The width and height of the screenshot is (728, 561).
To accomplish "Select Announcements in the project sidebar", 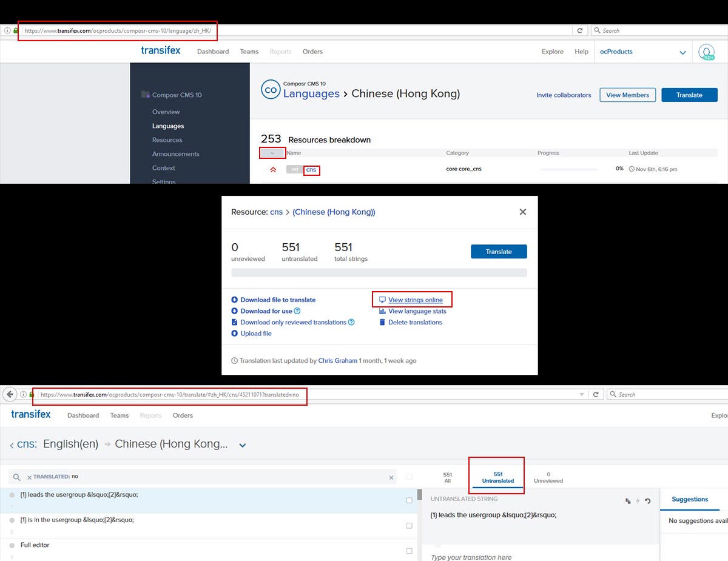I will point(176,154).
